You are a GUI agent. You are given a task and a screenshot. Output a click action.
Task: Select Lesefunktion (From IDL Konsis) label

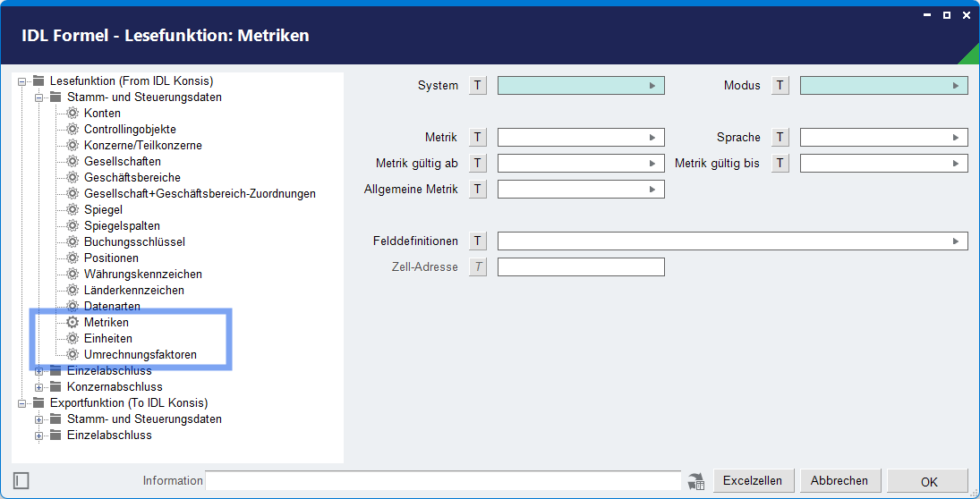[132, 80]
